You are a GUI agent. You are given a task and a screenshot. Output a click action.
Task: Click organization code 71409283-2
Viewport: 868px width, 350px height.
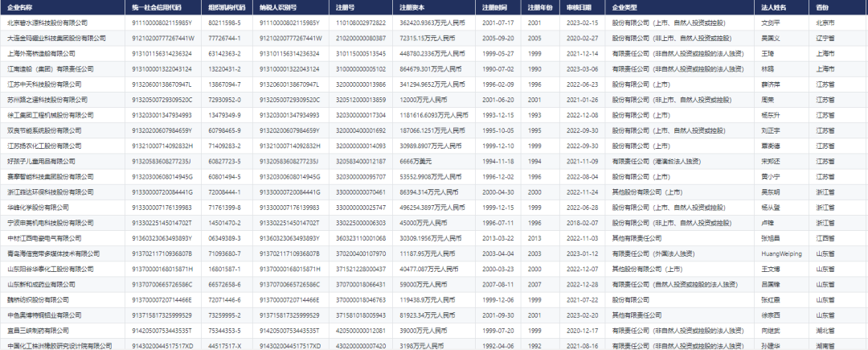click(x=224, y=146)
